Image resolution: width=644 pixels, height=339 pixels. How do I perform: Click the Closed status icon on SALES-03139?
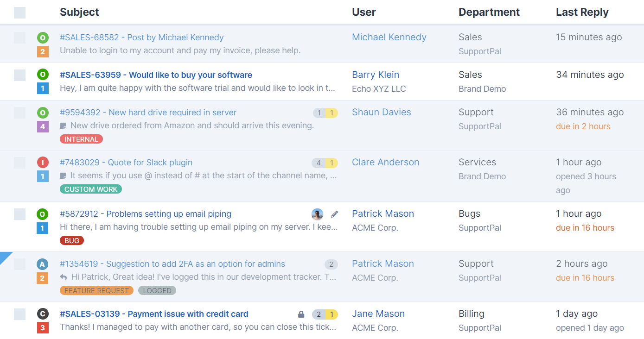(43, 314)
